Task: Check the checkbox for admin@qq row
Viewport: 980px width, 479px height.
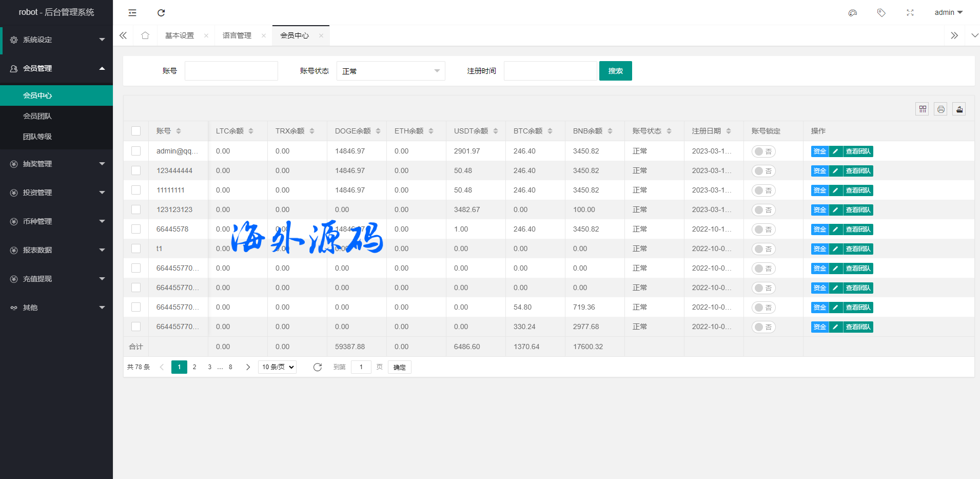Action: (x=136, y=151)
